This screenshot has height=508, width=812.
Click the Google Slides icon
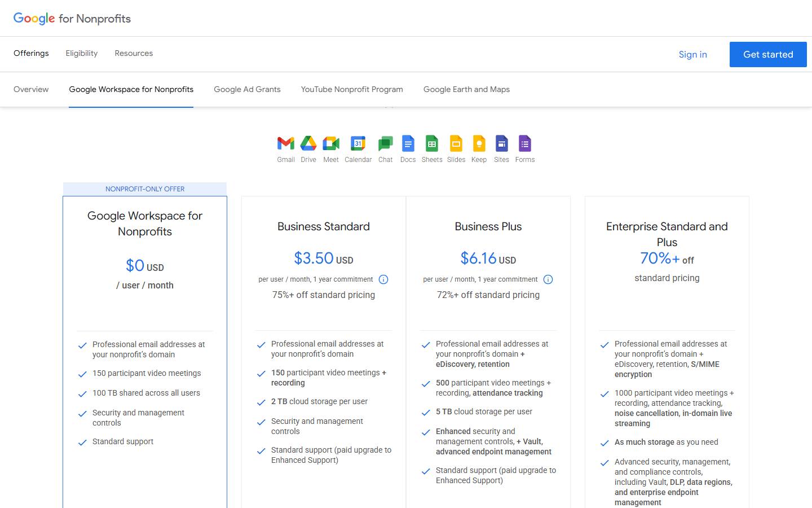(x=456, y=143)
